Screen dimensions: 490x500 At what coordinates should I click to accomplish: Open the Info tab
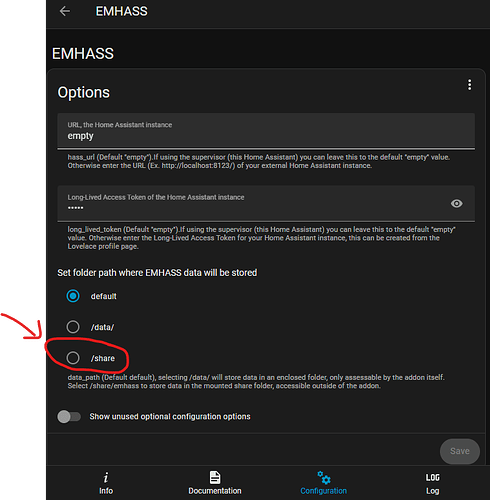click(106, 483)
